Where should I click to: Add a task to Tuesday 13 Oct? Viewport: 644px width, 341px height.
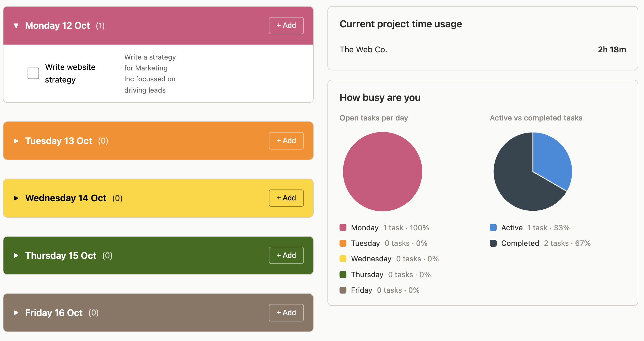286,141
